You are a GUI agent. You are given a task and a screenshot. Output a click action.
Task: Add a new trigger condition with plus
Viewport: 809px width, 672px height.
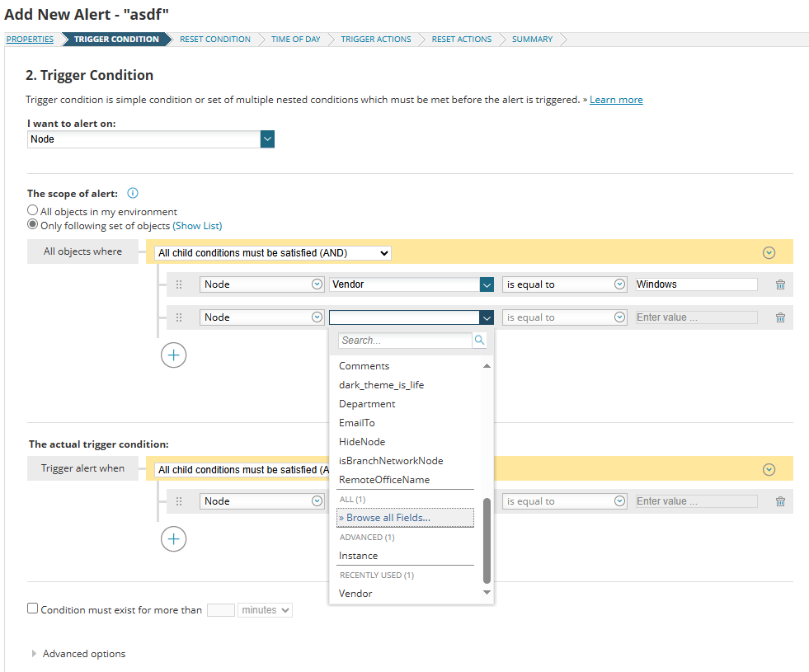(173, 539)
